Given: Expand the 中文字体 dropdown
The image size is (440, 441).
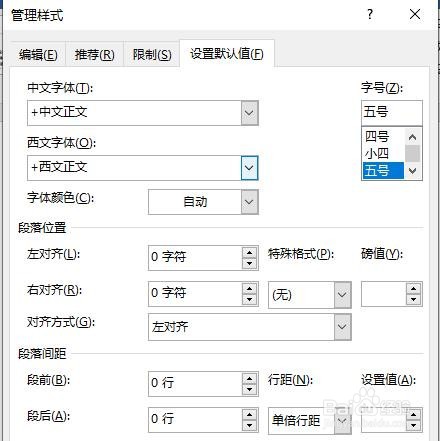Looking at the screenshot, I should click(x=249, y=113).
